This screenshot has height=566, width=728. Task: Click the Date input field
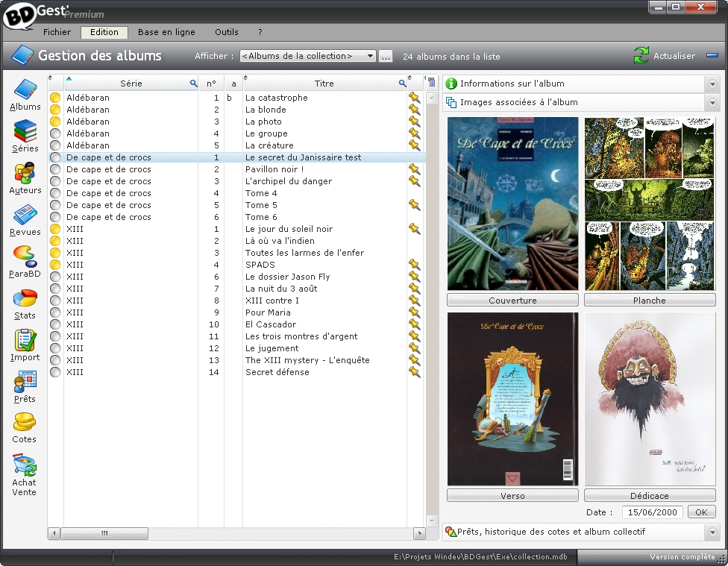[653, 512]
